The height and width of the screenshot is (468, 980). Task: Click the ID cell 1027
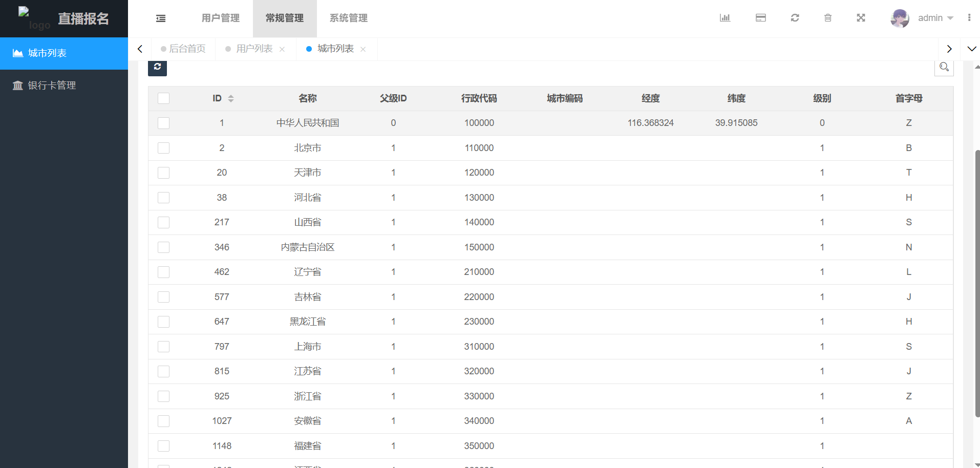pos(222,421)
